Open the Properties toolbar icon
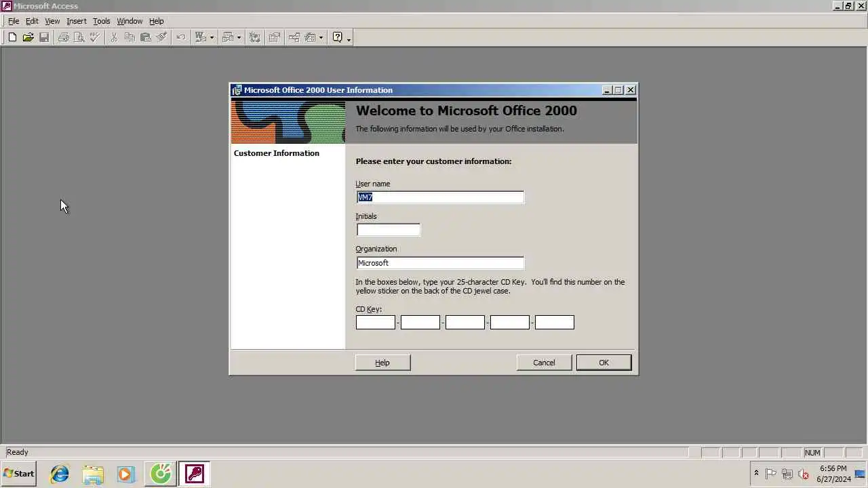Screen dimensions: 868x488 coord(274,37)
